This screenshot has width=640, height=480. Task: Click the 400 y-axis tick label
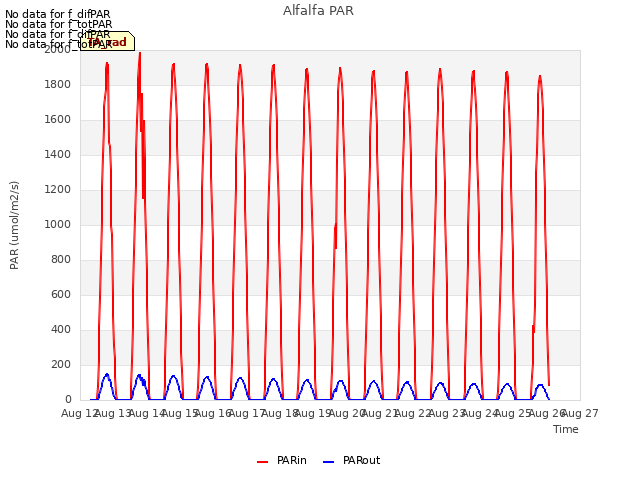pos(61,329)
